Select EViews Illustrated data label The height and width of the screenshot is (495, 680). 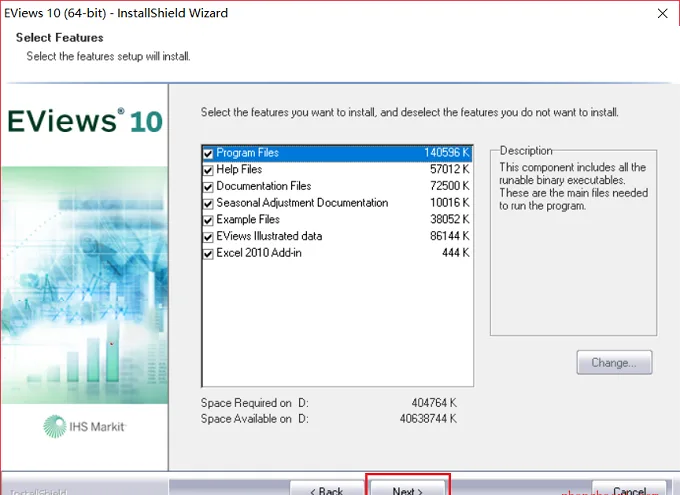point(269,236)
